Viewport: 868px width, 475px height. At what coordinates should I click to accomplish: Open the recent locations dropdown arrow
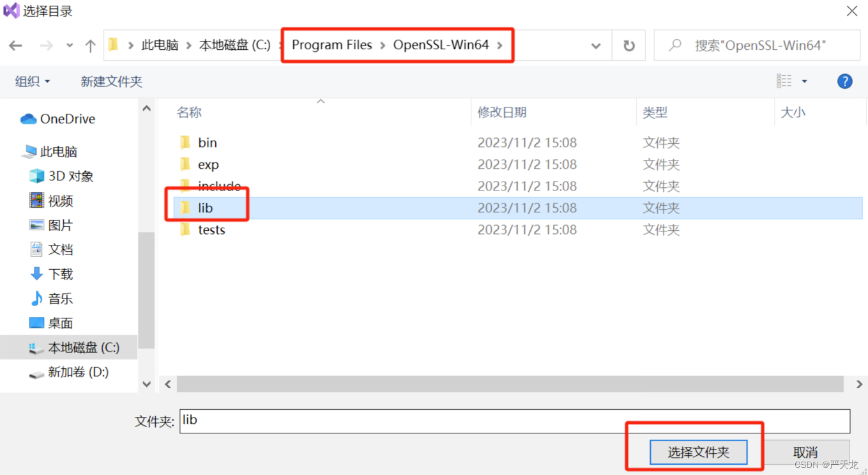click(70, 46)
